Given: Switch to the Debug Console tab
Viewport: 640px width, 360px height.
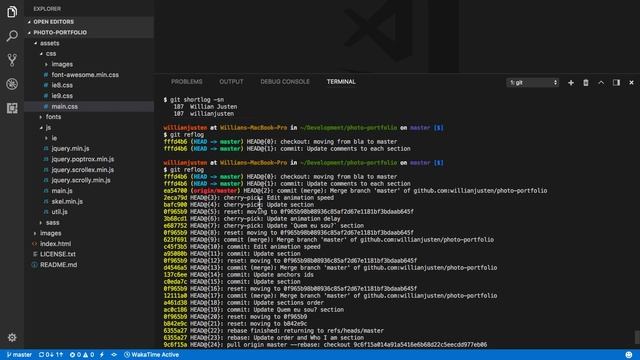Looking at the screenshot, I should click(285, 82).
